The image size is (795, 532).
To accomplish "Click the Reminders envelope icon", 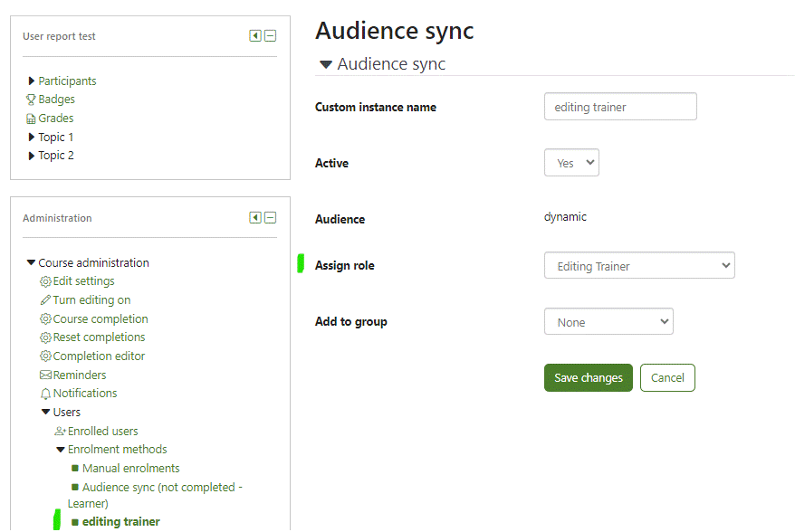I will point(45,375).
